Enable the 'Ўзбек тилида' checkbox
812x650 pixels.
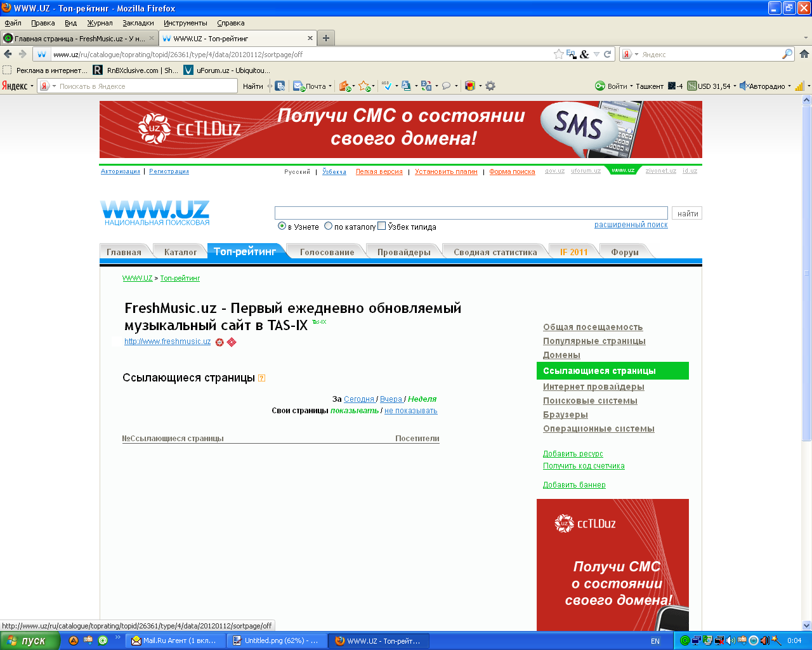(381, 226)
